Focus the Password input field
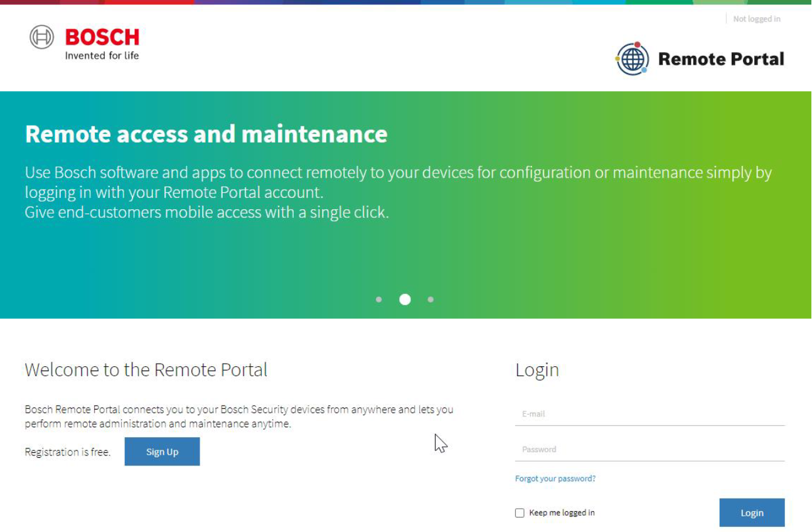 coord(649,450)
